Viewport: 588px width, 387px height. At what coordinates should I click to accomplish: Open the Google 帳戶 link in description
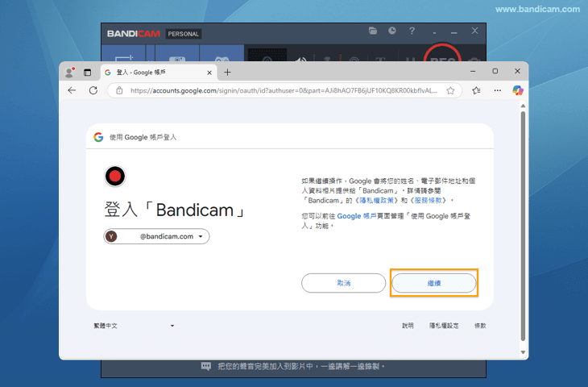click(356, 216)
